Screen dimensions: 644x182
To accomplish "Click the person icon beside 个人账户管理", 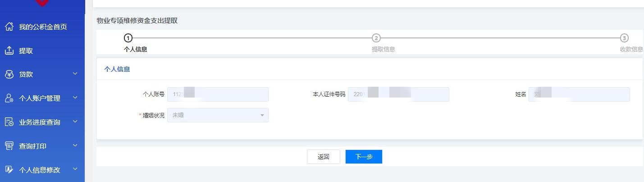I will 9,98.
